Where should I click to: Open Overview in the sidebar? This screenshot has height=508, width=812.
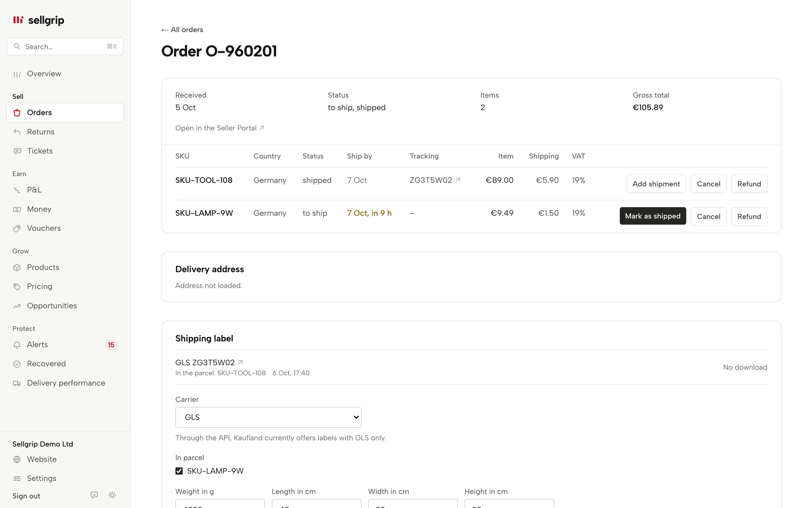tap(65, 74)
